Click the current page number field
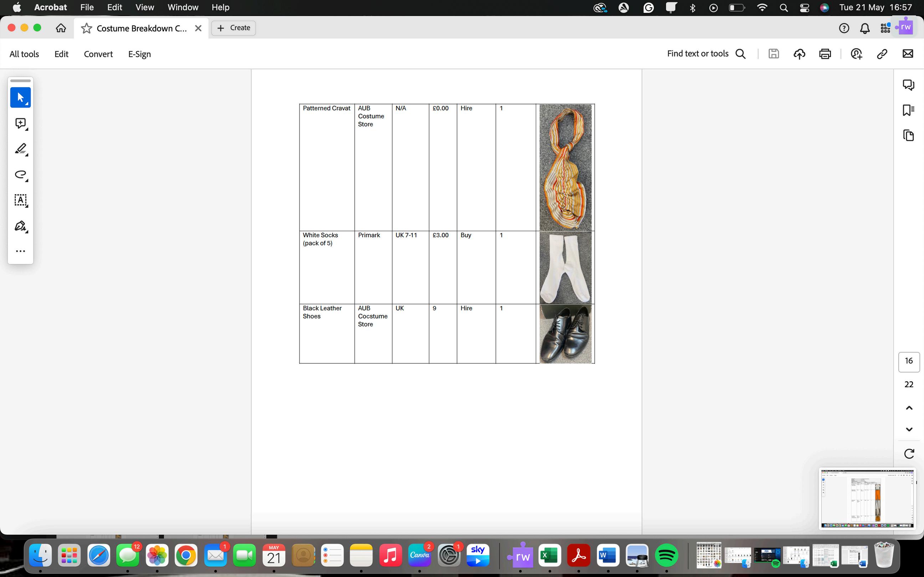Screen dimensions: 924x577 [x=909, y=361]
